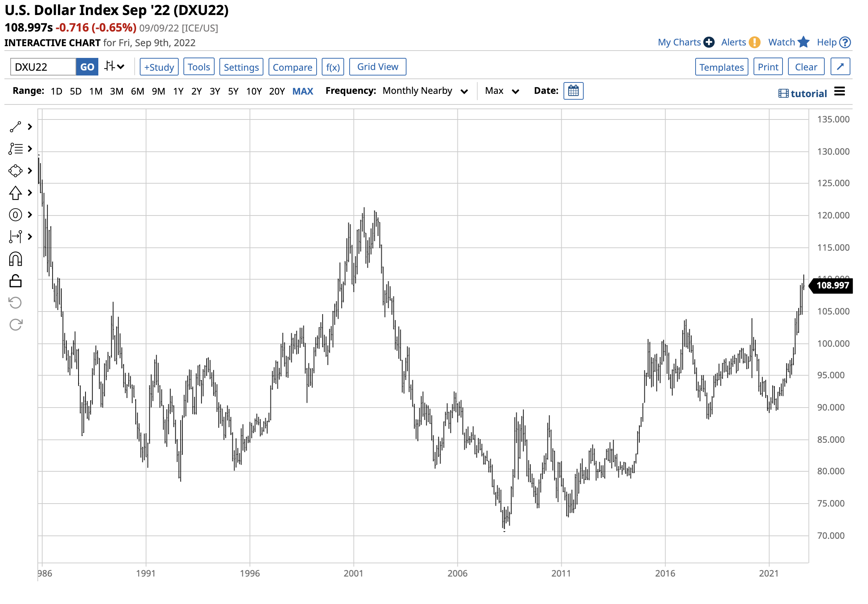
Task: Open the Monthly Nearby frequency dropdown
Action: 426,91
